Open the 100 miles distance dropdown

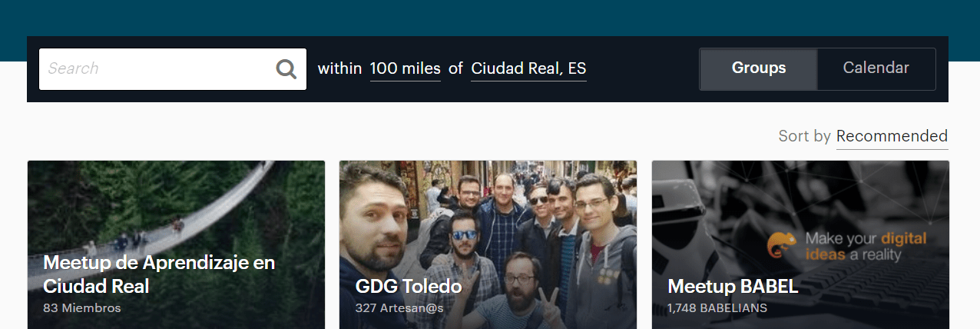click(406, 69)
